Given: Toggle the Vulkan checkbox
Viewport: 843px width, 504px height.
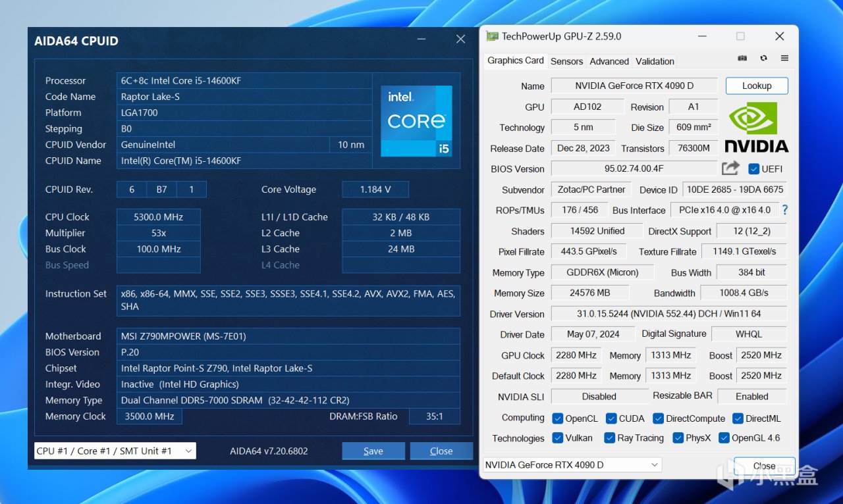Looking at the screenshot, I should click(x=558, y=438).
